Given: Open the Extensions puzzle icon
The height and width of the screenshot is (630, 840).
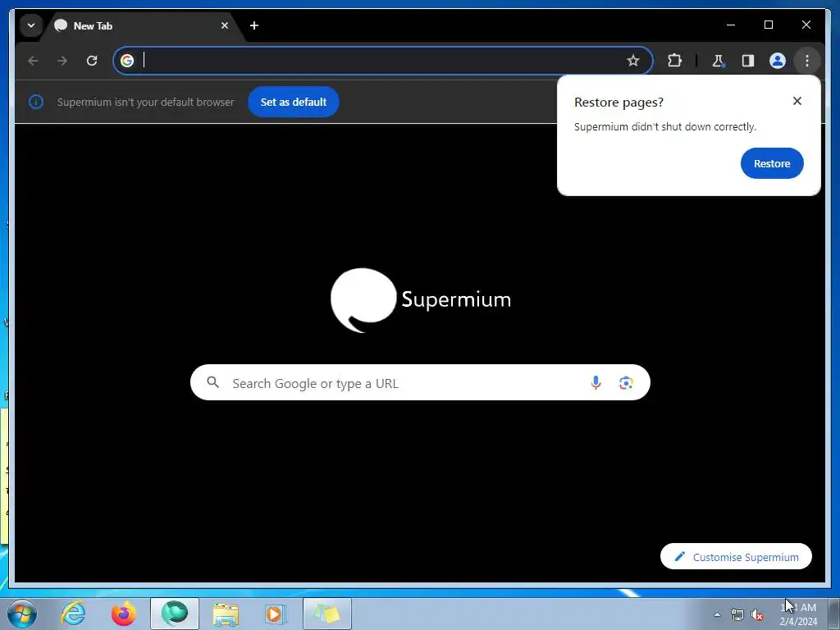Looking at the screenshot, I should (x=674, y=61).
